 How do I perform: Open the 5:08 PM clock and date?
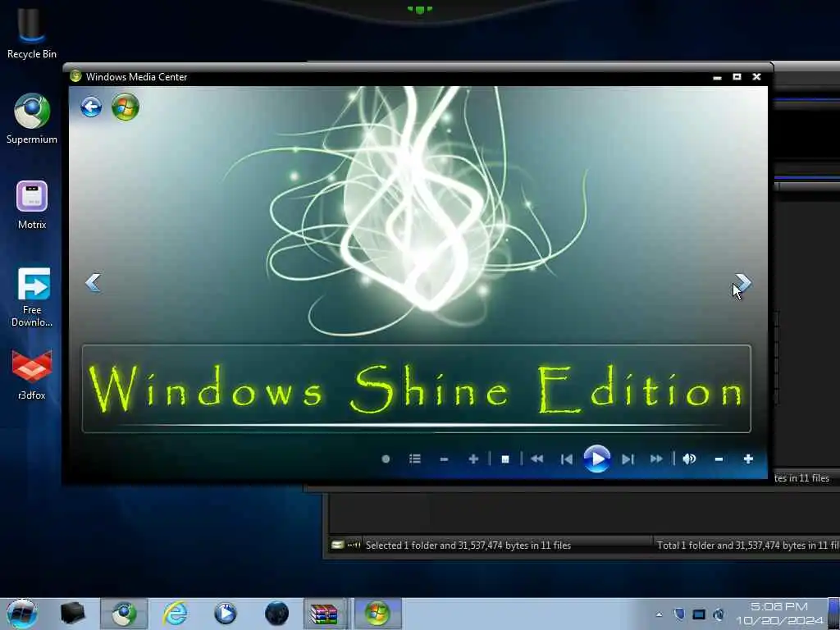click(x=779, y=614)
